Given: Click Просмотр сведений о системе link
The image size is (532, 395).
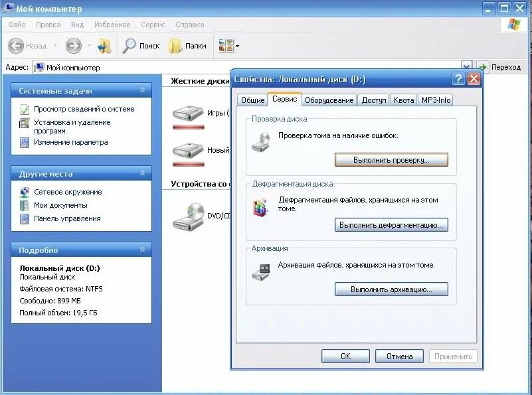Looking at the screenshot, I should tap(84, 109).
